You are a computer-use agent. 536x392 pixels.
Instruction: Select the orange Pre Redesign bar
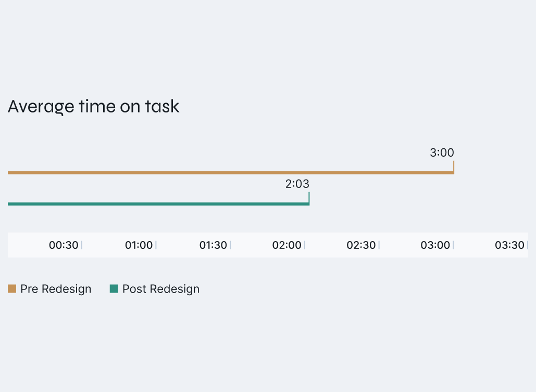coord(229,172)
